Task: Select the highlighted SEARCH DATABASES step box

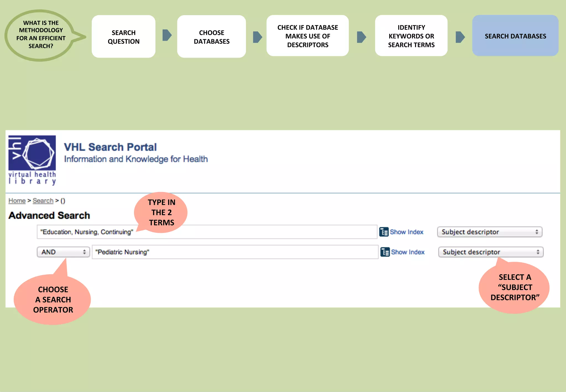Action: click(x=515, y=36)
